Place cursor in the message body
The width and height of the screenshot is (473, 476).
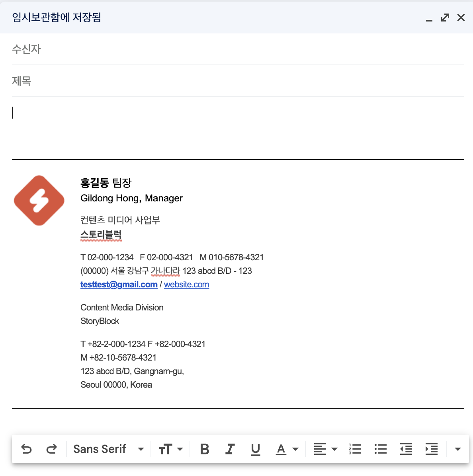[x=238, y=127]
